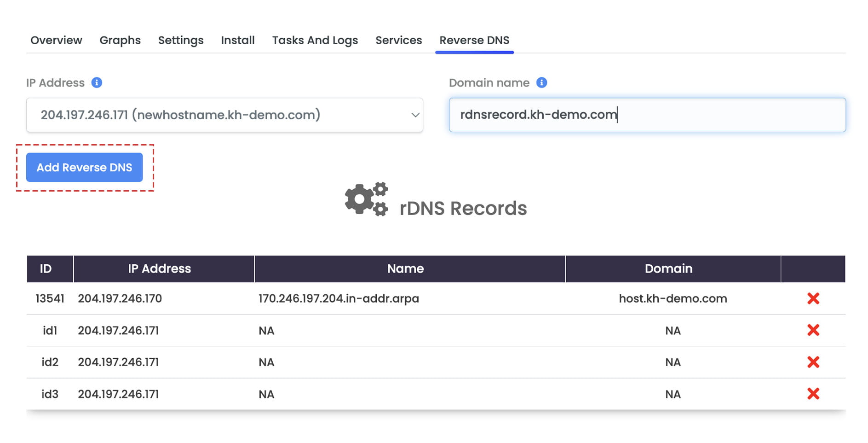
Task: Click the gears icon beside rDNS Records
Action: (366, 199)
